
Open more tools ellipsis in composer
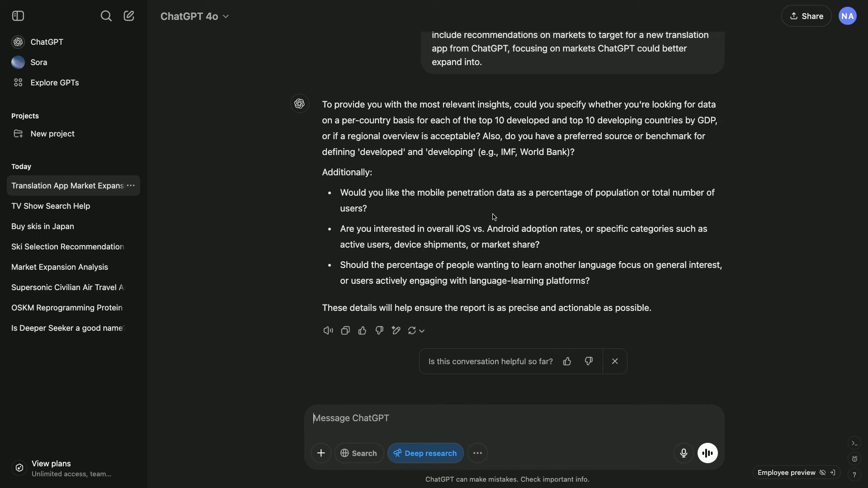pyautogui.click(x=477, y=453)
